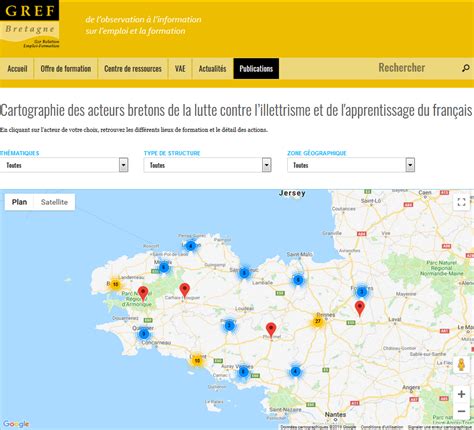Click the Jersey label on map

click(292, 193)
